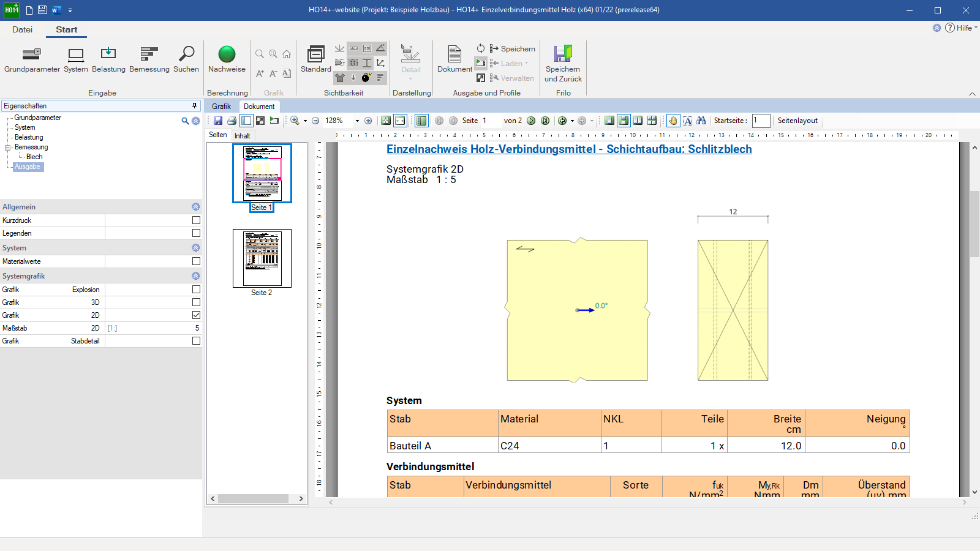The height and width of the screenshot is (551, 980).
Task: Enable the Materialwerte checkbox
Action: (x=196, y=261)
